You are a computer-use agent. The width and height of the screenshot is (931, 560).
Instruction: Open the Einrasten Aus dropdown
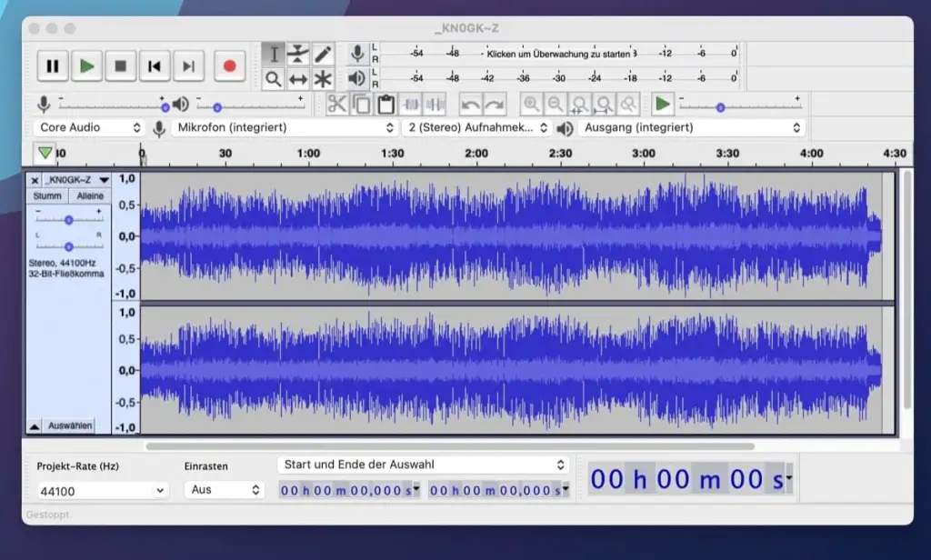[224, 489]
